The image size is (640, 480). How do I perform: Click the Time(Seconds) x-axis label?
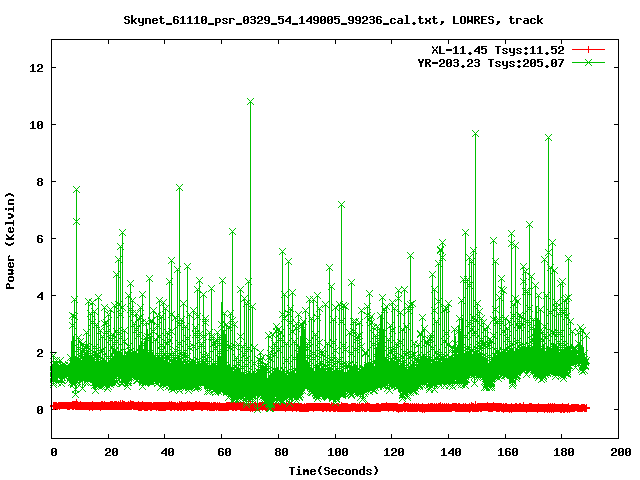(x=333, y=470)
